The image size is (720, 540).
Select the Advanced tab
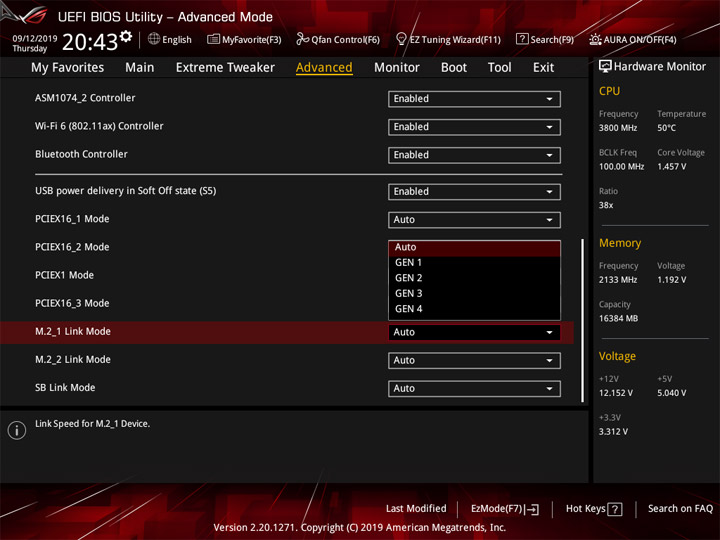pos(324,68)
